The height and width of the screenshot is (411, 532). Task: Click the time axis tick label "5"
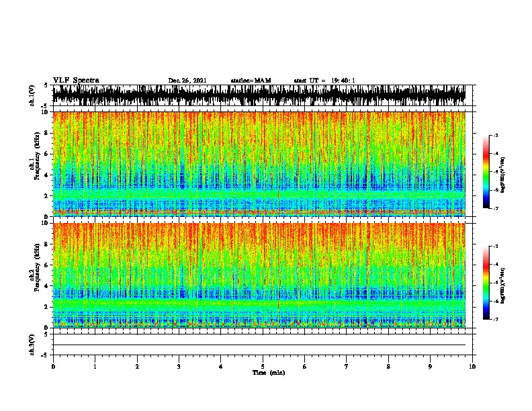coord(263,367)
